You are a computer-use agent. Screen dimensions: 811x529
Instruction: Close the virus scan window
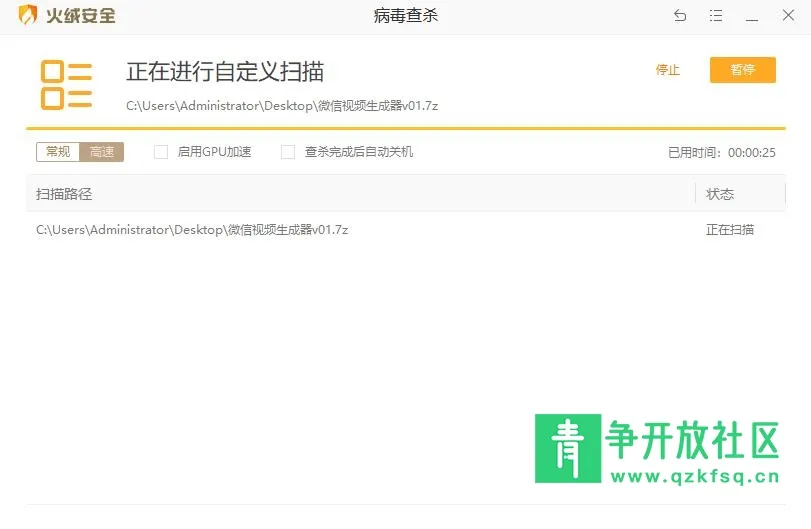pos(788,15)
